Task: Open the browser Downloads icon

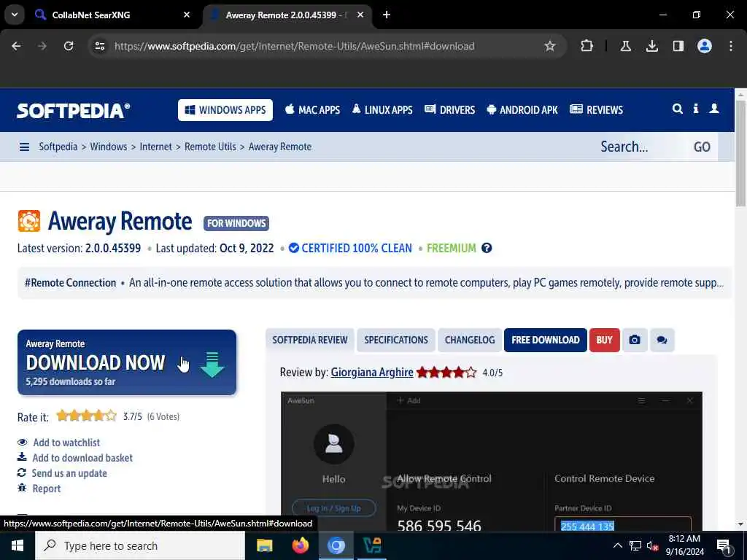Action: (651, 46)
